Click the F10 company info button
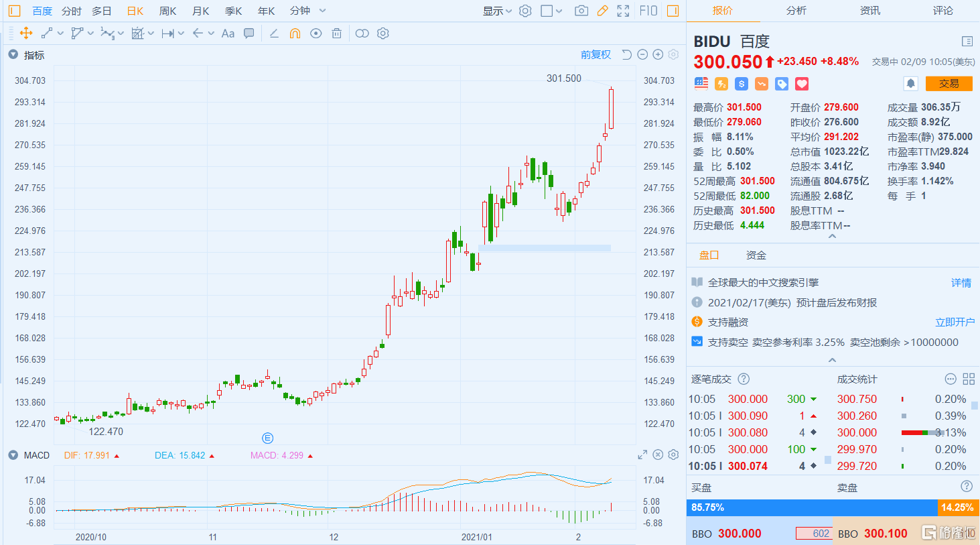 tap(648, 11)
